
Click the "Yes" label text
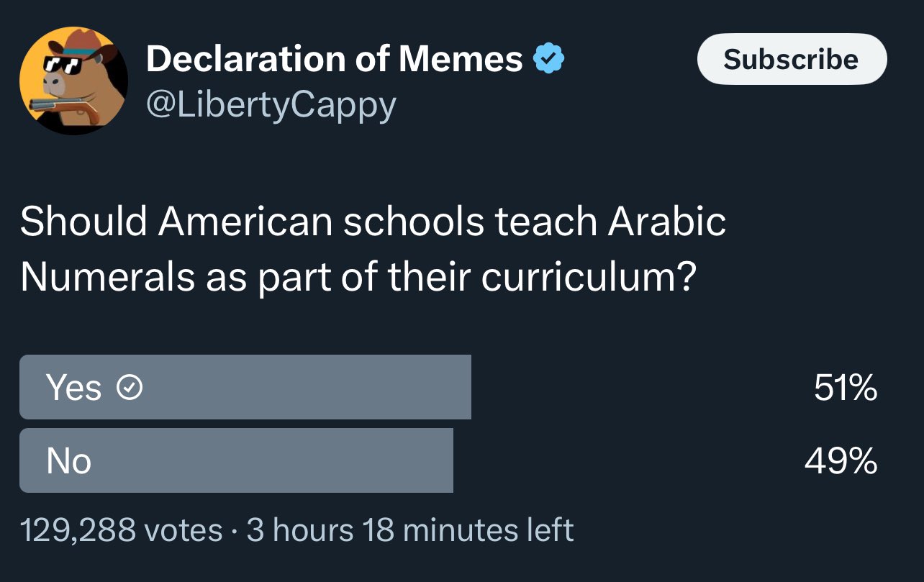tap(73, 388)
